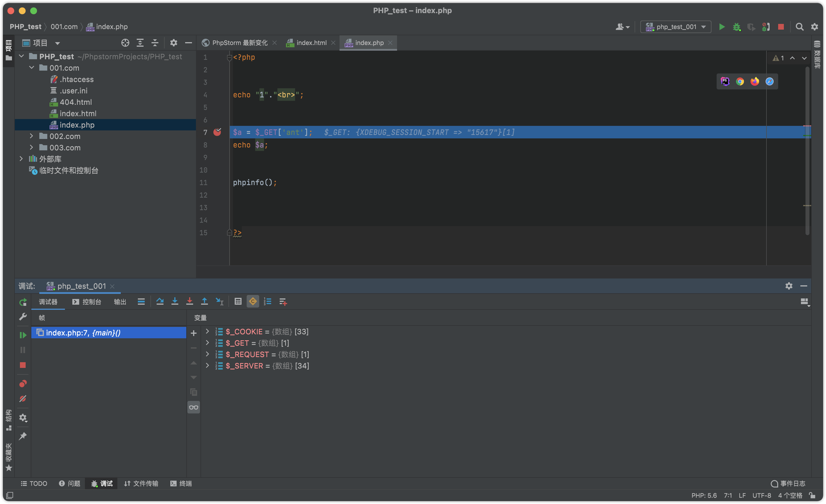Image resolution: width=826 pixels, height=504 pixels.
Task: Open page in Firefox browser
Action: pos(755,81)
